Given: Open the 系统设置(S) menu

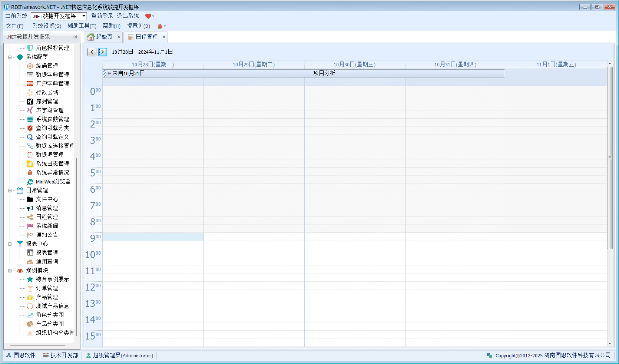Looking at the screenshot, I should click(x=47, y=26).
